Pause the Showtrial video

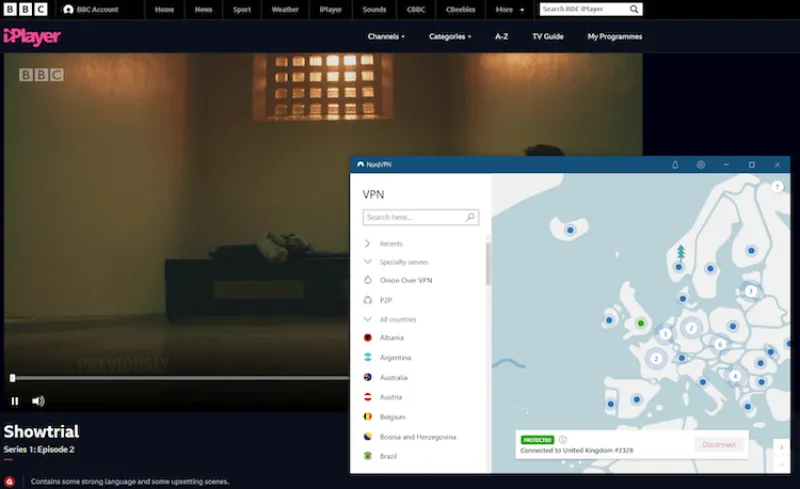pos(15,401)
